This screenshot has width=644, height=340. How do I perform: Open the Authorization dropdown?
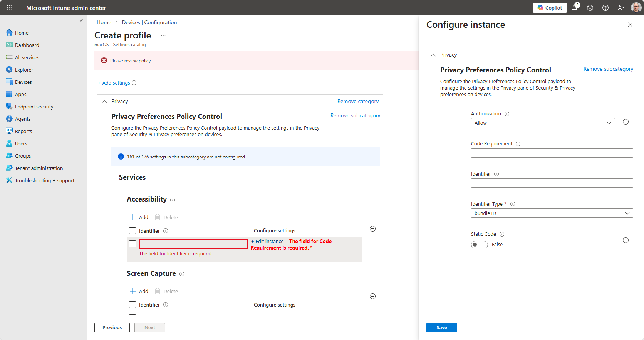pyautogui.click(x=543, y=123)
